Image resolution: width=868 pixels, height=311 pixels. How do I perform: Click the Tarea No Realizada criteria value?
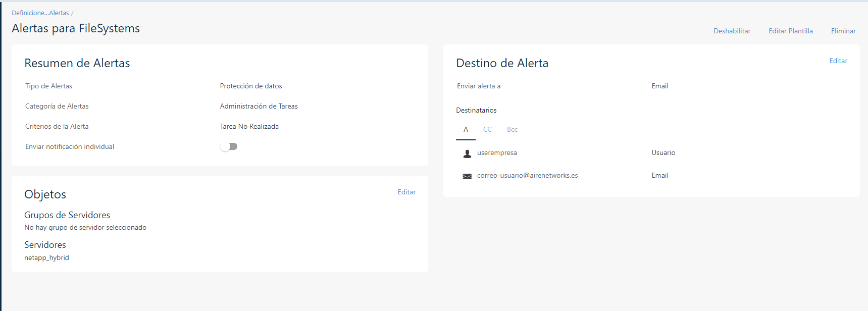click(249, 127)
